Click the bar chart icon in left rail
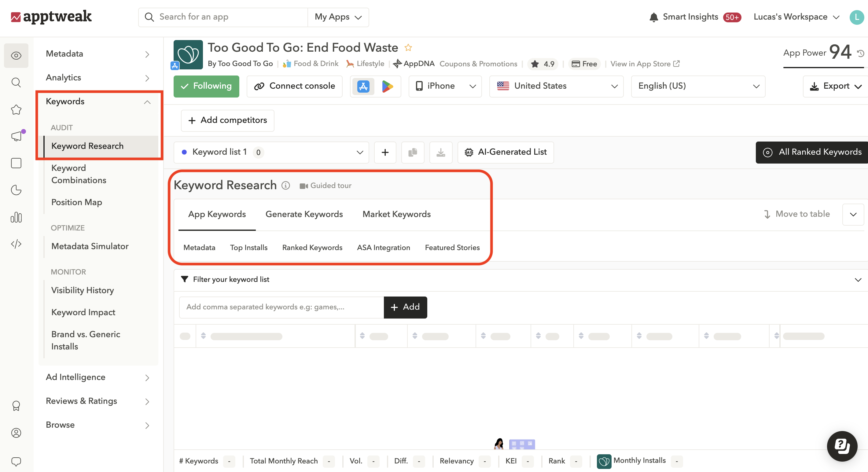This screenshot has height=472, width=868. [x=16, y=217]
